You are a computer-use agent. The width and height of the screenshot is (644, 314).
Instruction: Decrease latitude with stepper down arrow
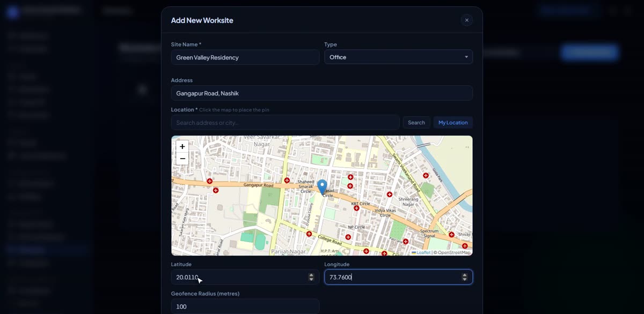pos(311,279)
